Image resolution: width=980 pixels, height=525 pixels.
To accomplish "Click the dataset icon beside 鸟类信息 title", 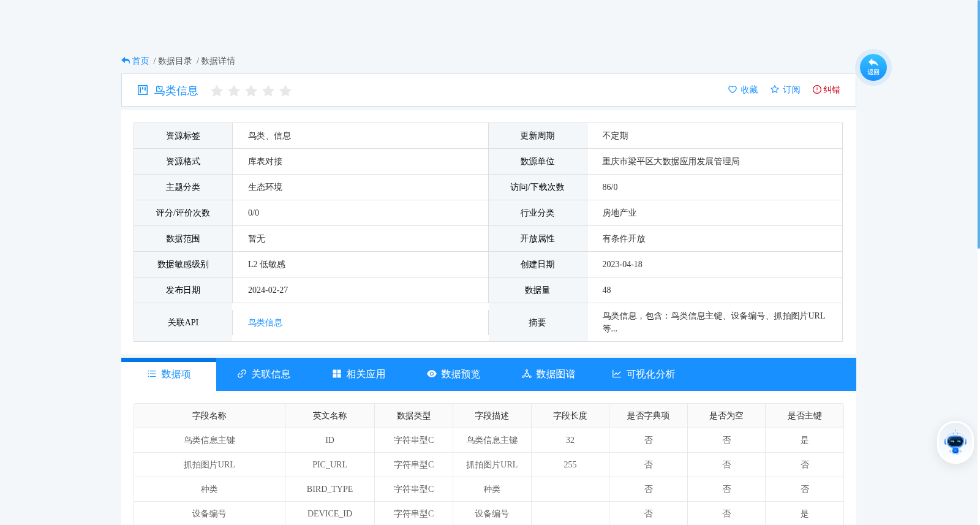I will coord(143,90).
